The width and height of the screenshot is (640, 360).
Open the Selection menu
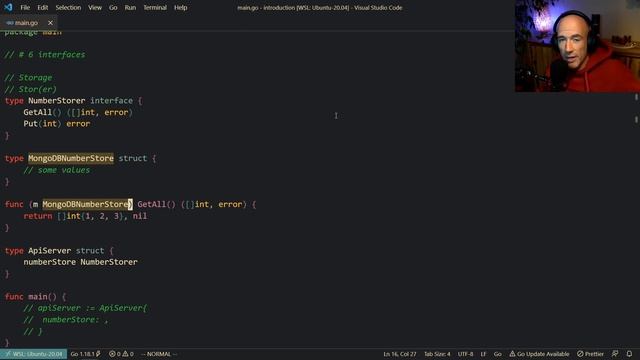[68, 7]
